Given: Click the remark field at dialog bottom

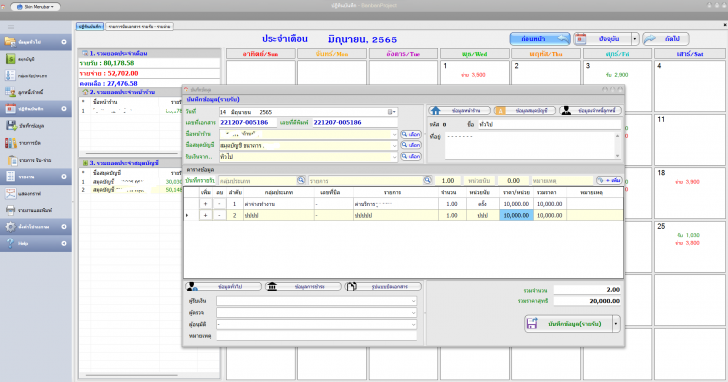Looking at the screenshot, I should 316,336.
